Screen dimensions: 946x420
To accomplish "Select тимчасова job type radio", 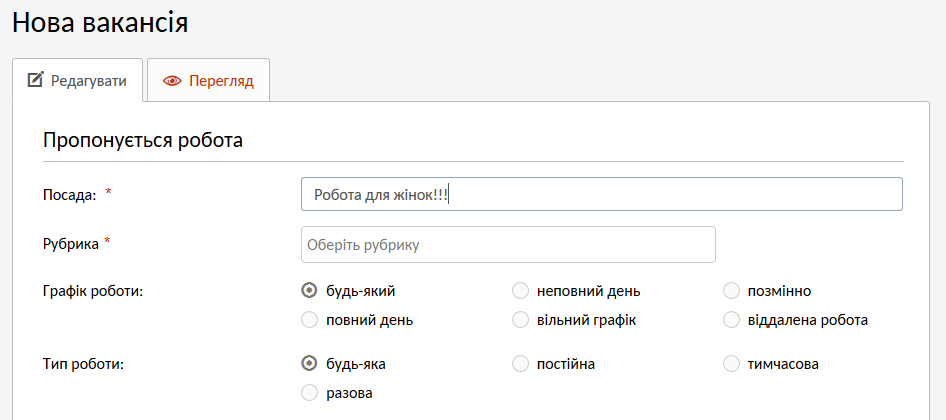I will point(731,364).
